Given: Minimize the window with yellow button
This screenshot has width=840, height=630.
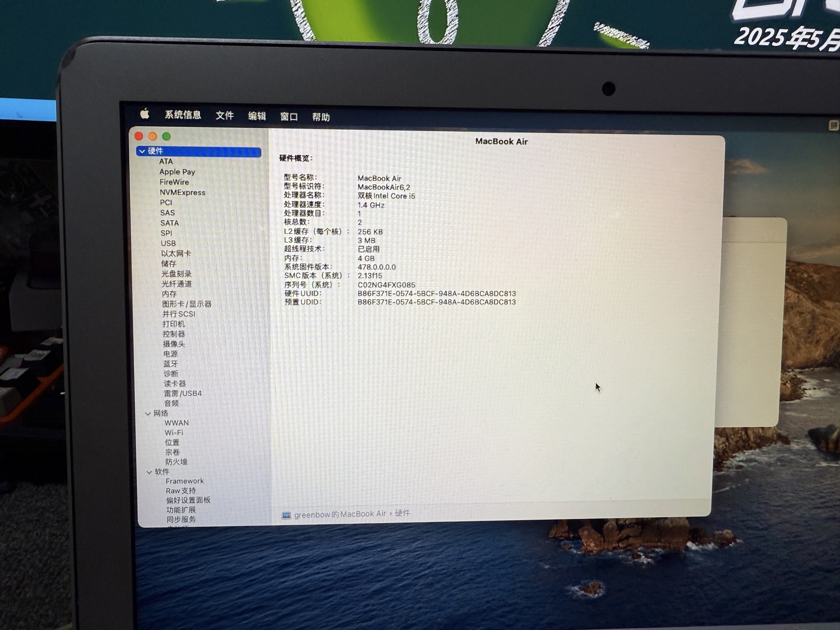Looking at the screenshot, I should click(x=152, y=136).
